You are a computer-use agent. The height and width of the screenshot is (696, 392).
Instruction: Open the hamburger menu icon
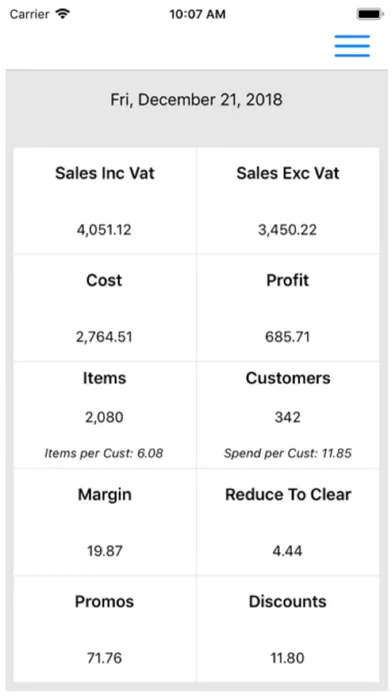pos(352,46)
